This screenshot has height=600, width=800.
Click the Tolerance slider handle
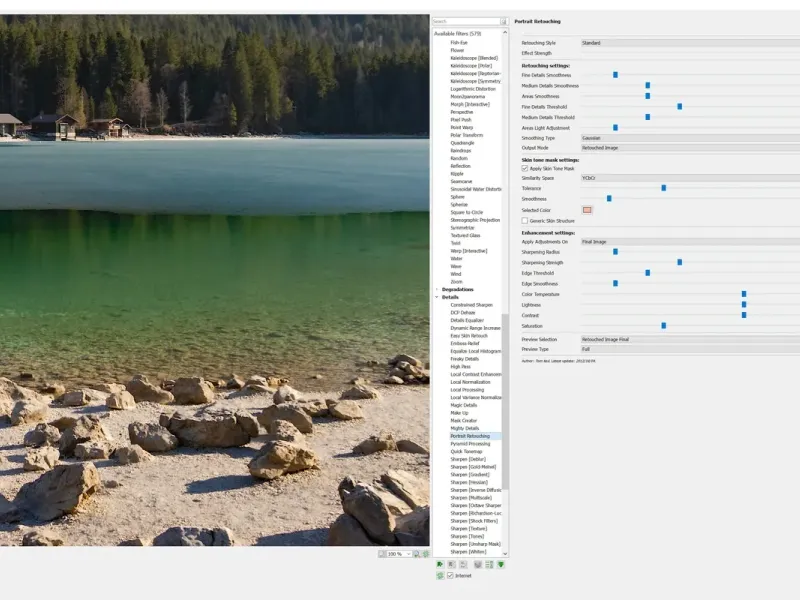pos(664,188)
